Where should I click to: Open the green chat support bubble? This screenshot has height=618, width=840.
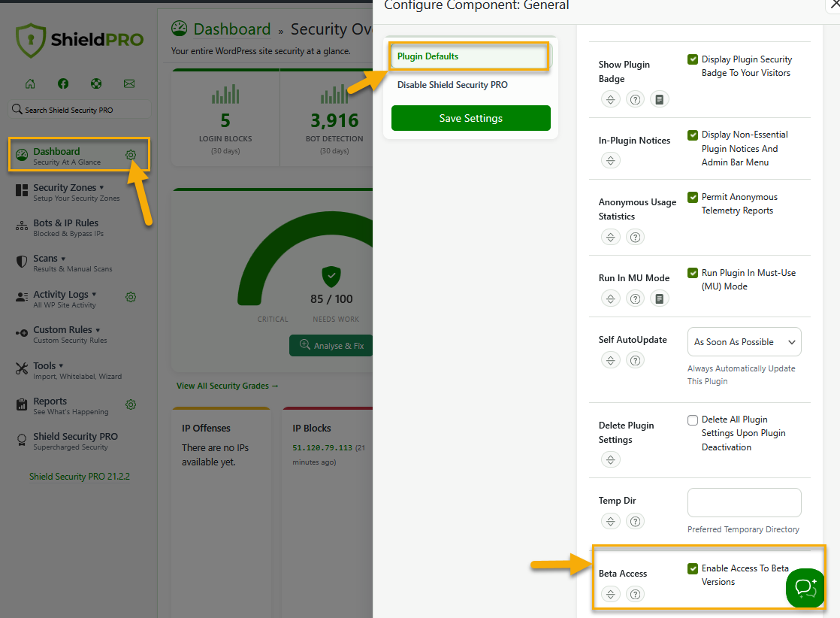[x=805, y=588]
